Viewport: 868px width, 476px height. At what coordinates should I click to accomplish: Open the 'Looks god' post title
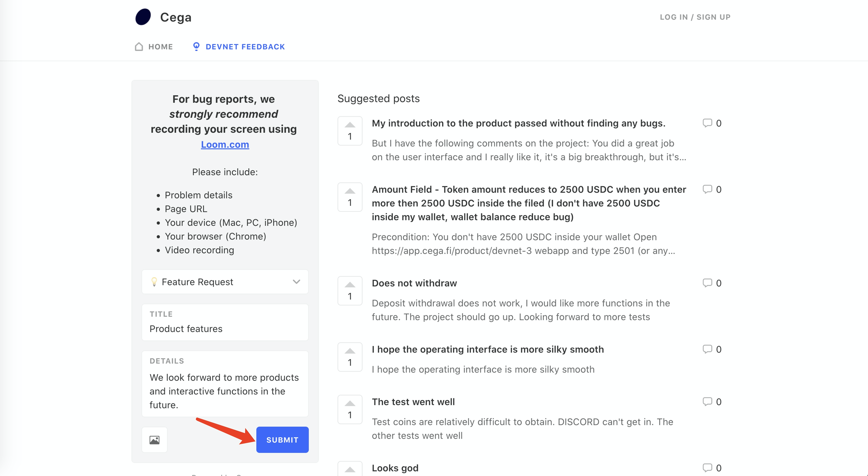395,468
